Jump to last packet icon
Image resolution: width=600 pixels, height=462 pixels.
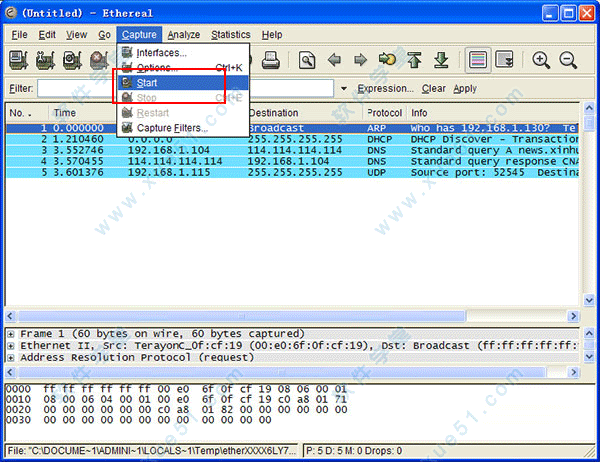(441, 60)
